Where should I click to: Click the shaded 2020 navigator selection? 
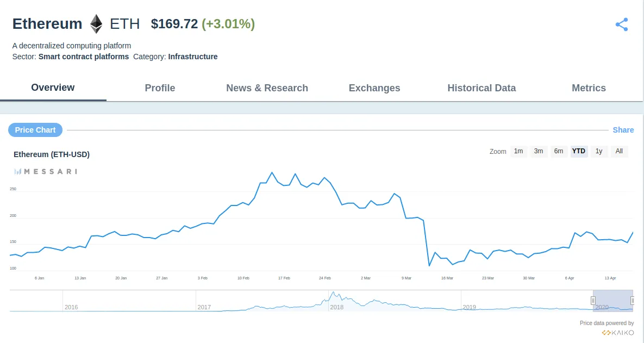click(613, 301)
